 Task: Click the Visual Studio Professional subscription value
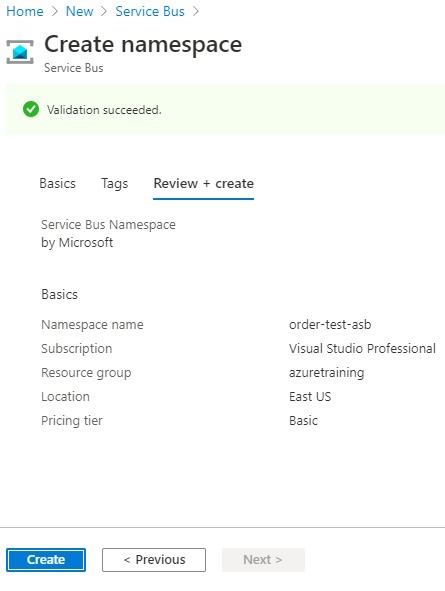pyautogui.click(x=362, y=349)
